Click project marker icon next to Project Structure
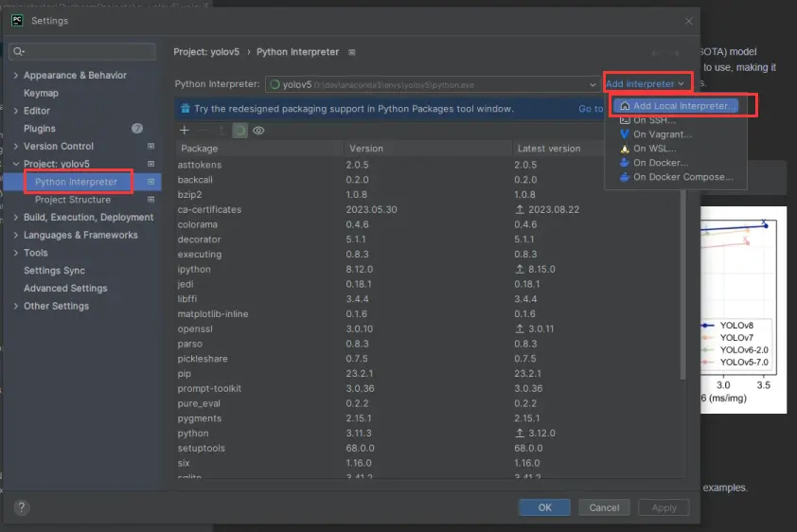The height and width of the screenshot is (532, 797). [151, 199]
